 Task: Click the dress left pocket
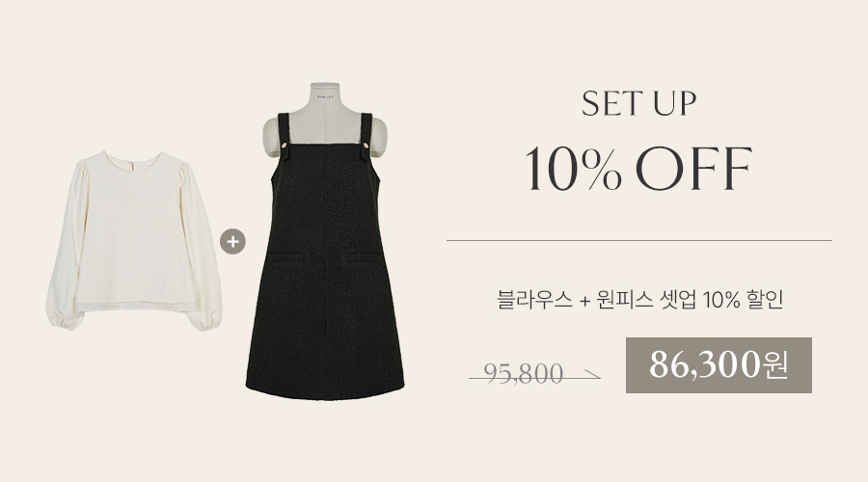[285, 256]
